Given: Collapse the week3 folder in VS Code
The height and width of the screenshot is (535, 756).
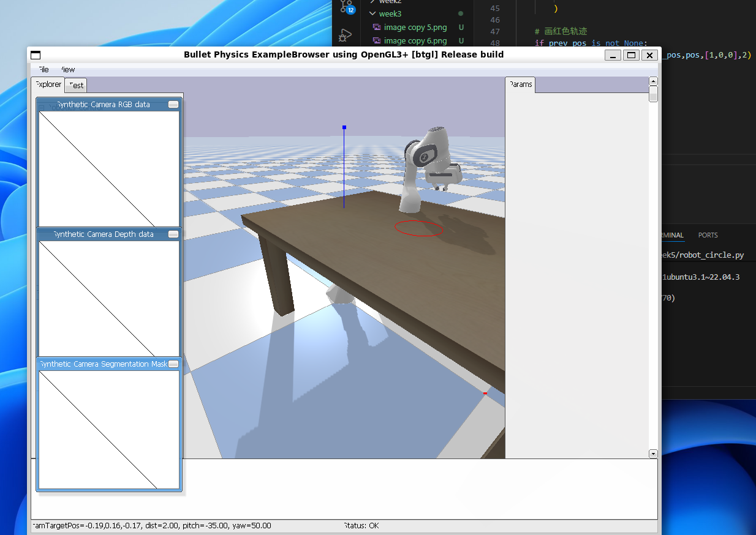Looking at the screenshot, I should pos(390,13).
